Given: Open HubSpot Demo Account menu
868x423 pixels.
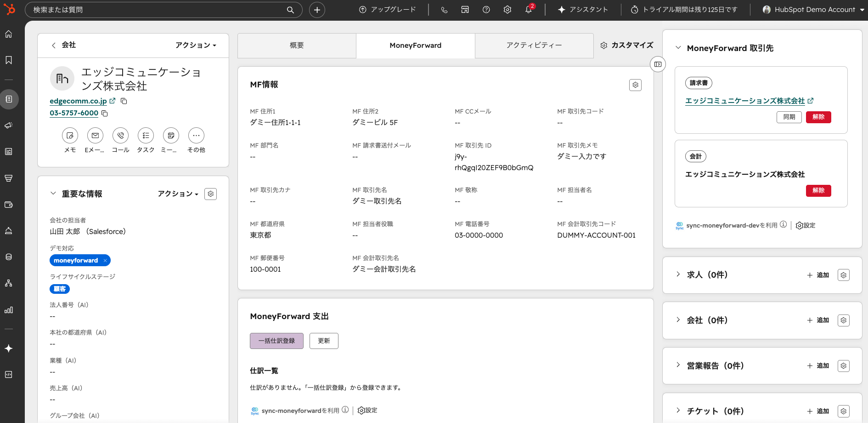Looking at the screenshot, I should pos(813,10).
